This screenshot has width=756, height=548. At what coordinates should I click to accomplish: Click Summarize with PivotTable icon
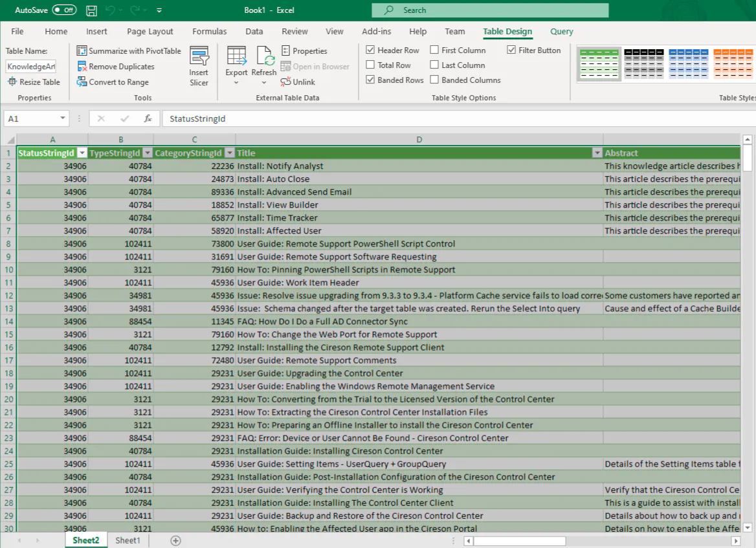click(82, 51)
